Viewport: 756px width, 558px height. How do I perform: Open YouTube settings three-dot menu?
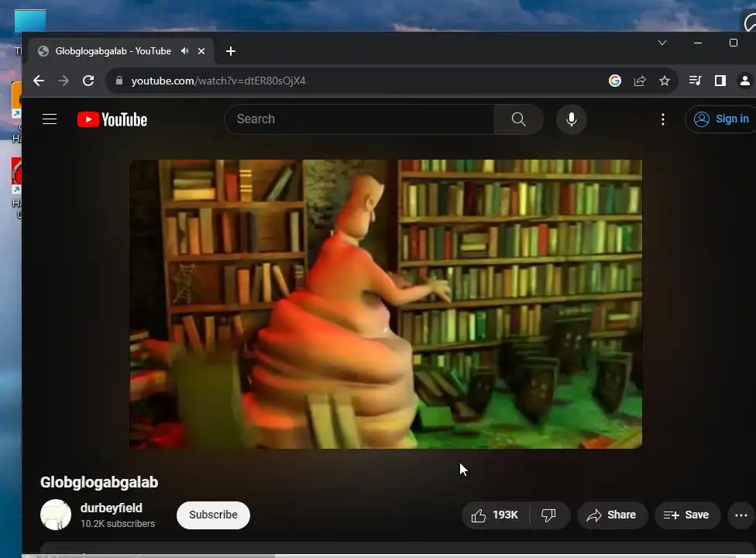[663, 119]
